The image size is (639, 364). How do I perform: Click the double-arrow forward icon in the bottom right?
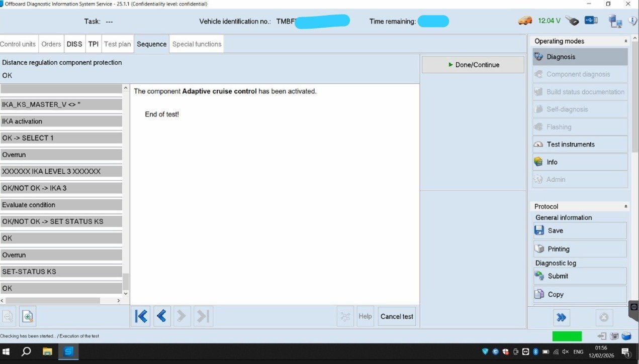coord(562,317)
